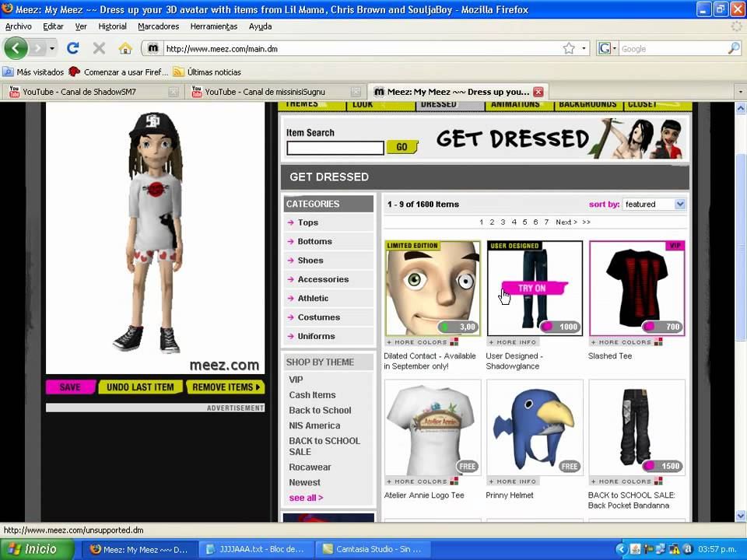This screenshot has height=560, width=747.
Task: Click the page scroll down arrow
Action: point(740,516)
